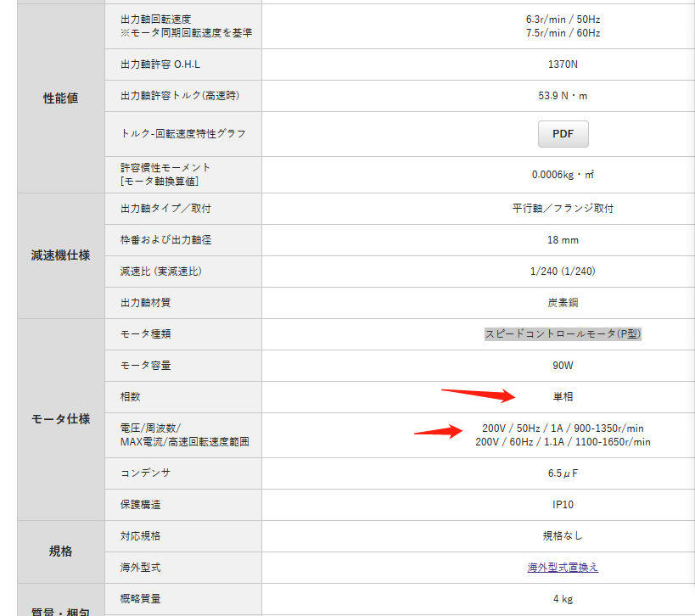Click the 減速機仕様 section header cell
This screenshot has height=616, width=695.
59,255
